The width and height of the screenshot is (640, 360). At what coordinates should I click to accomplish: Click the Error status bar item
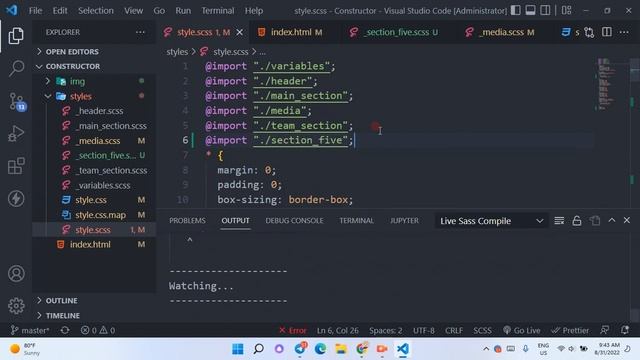[293, 330]
